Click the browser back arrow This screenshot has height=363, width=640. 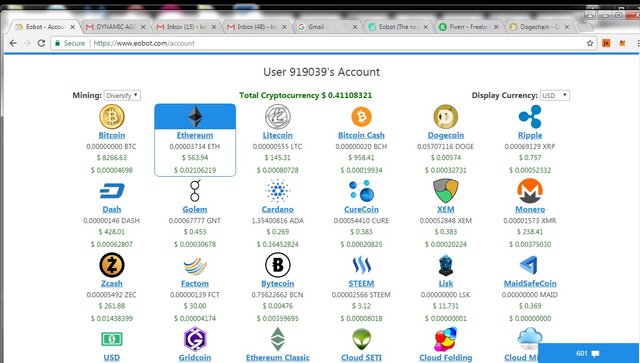pos(13,43)
